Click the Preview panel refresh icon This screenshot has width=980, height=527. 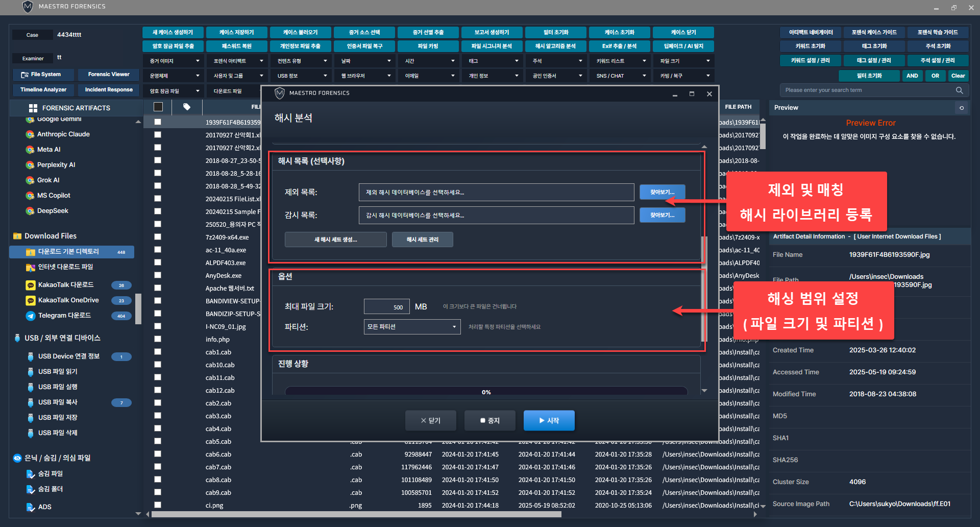(962, 108)
